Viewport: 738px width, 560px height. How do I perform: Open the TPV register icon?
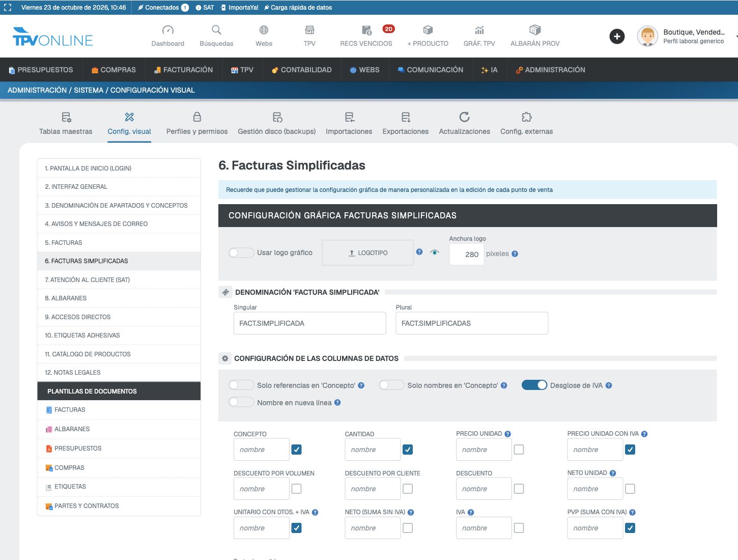pyautogui.click(x=309, y=30)
